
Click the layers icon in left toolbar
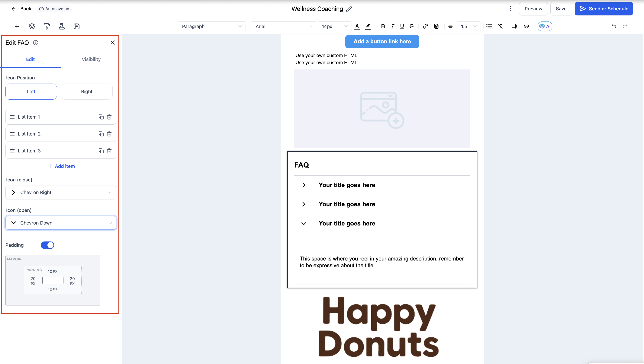[32, 26]
